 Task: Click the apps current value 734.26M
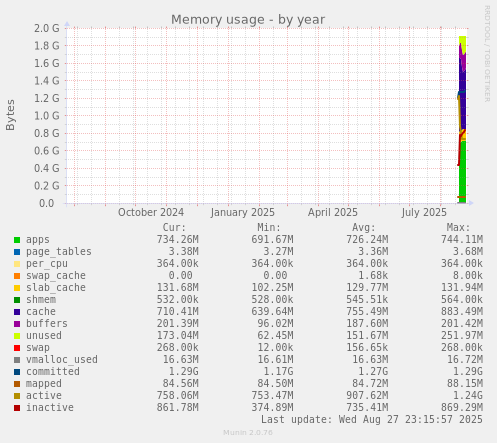(x=178, y=240)
